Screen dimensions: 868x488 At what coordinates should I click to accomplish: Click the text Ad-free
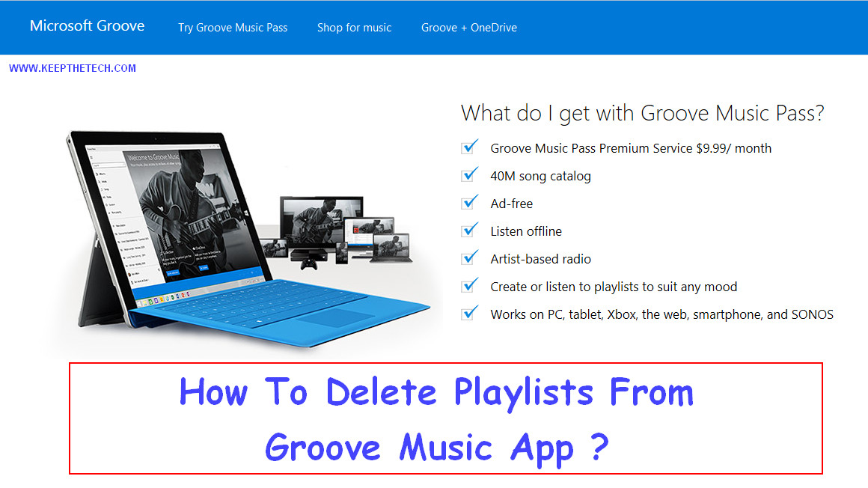pos(512,204)
